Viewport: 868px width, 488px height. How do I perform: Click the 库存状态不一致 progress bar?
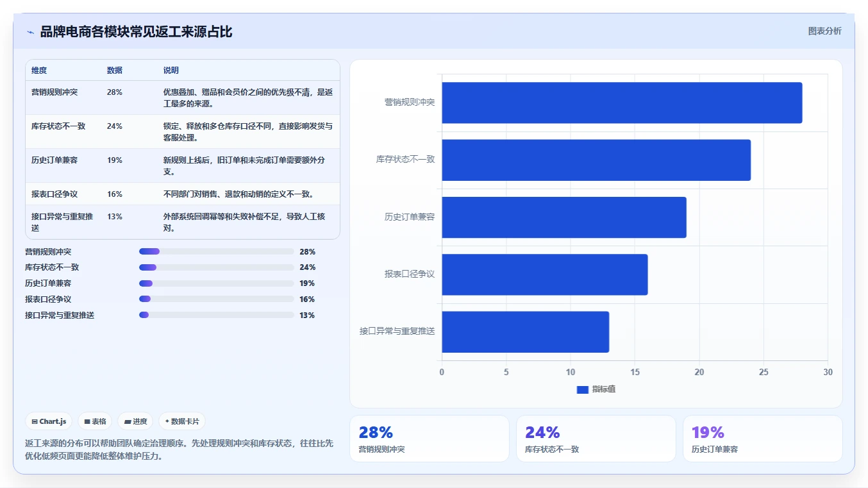coord(217,267)
